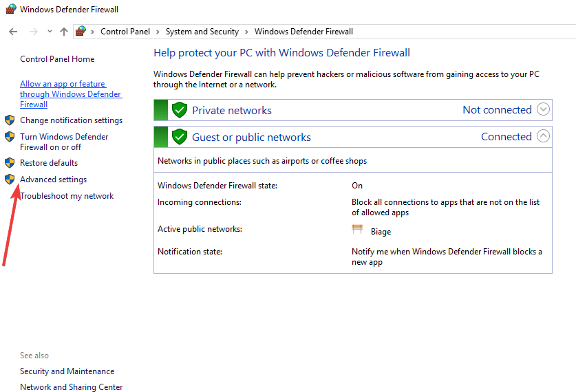The image size is (576, 392).
Task: Click shield icon beside Change notification settings
Action: 10,120
